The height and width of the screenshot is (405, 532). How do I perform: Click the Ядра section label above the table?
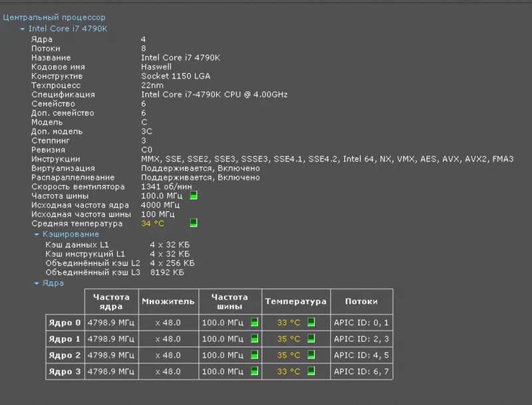click(53, 283)
